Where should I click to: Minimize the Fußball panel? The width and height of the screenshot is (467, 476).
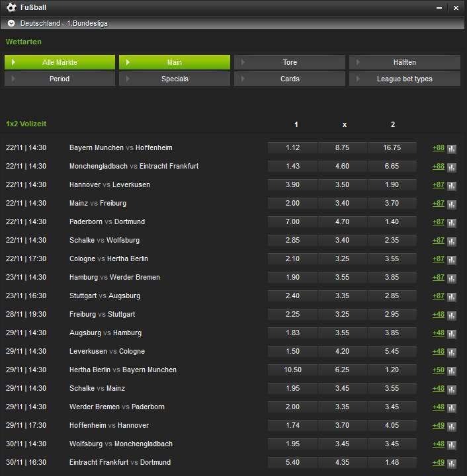point(439,8)
